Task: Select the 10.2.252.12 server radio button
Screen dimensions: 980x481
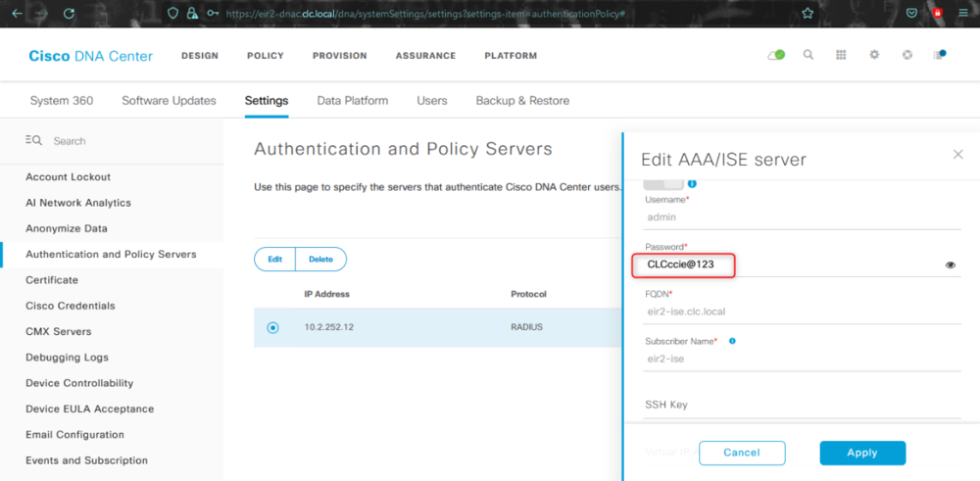Action: pos(273,327)
